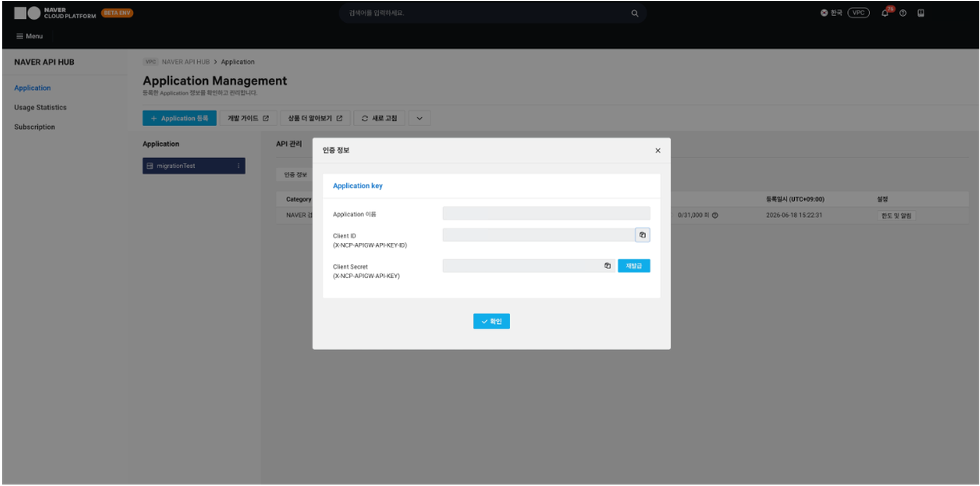Open the notifications bell

885,13
